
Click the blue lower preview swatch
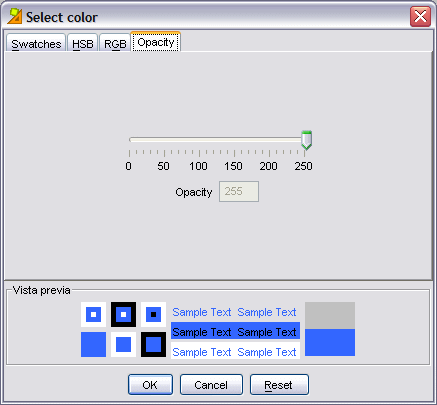point(330,343)
